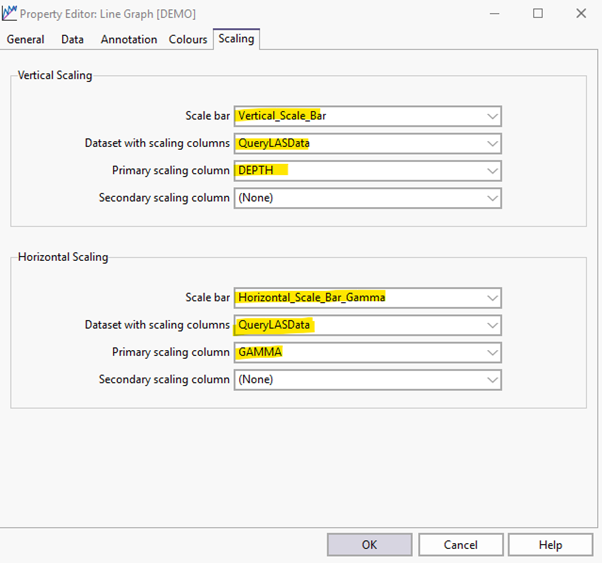
Task: Click the Scaling tab
Action: [236, 39]
